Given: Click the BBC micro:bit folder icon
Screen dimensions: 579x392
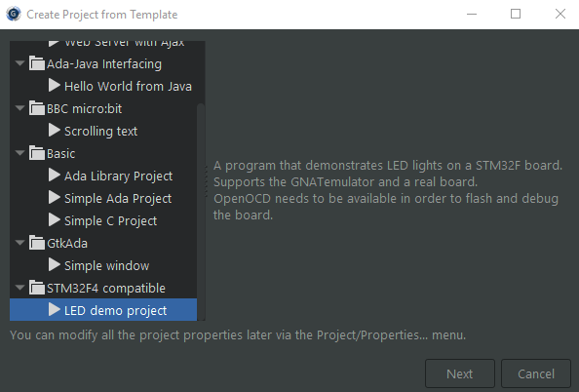Looking at the screenshot, I should pos(37,108).
